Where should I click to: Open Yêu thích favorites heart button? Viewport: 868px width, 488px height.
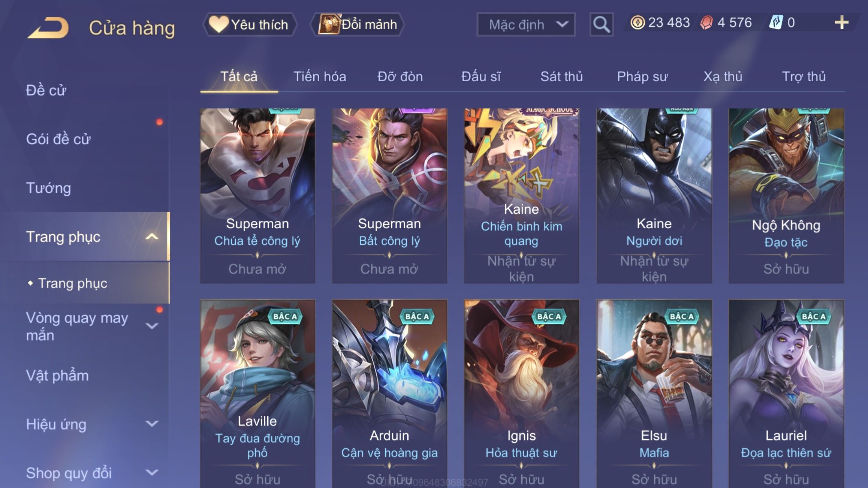[x=250, y=24]
